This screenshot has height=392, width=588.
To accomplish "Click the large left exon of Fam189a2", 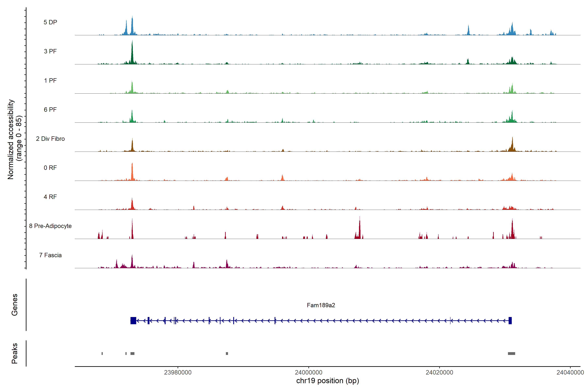I will point(133,320).
